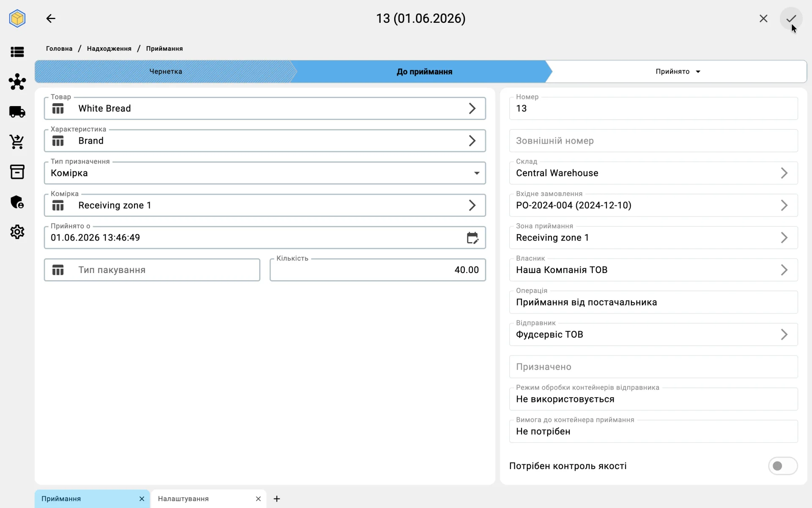Expand the PO-2024-004 order chevron
Screen dimensions: 812x508
[784, 205]
